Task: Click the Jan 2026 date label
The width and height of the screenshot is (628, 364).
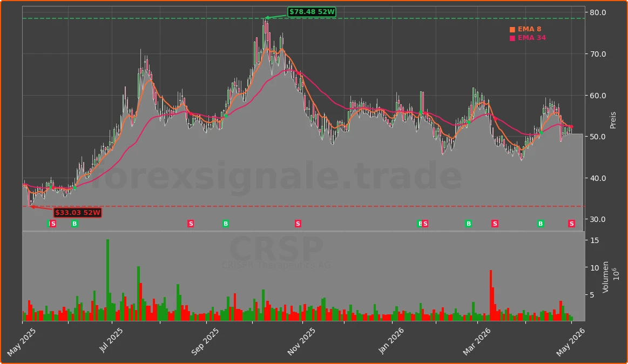Action: pos(391,341)
